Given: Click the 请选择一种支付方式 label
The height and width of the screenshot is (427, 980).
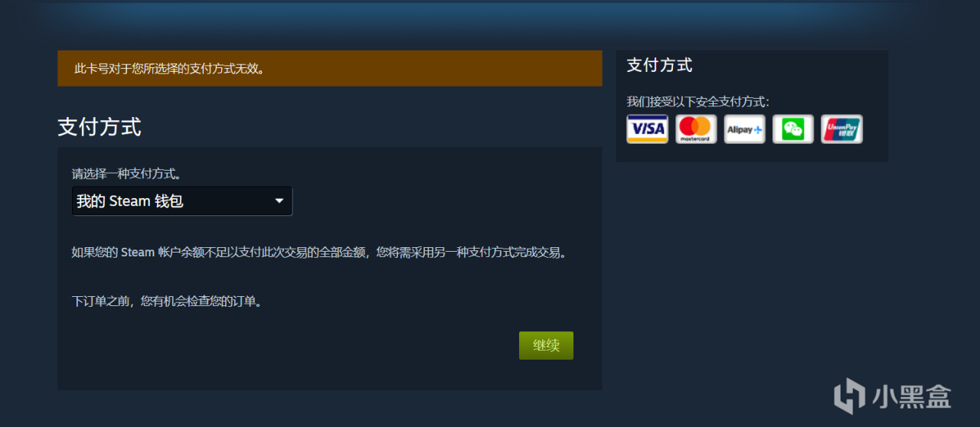Looking at the screenshot, I should (x=127, y=174).
